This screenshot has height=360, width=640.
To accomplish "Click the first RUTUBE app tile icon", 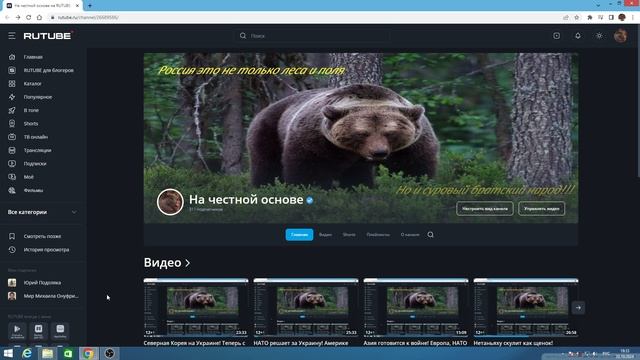I will point(17,331).
